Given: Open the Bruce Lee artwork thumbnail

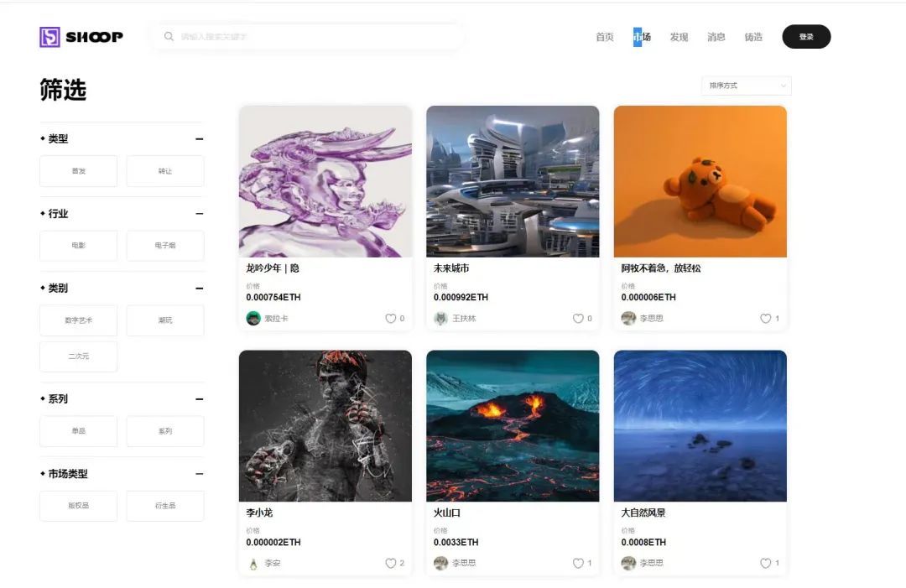Looking at the screenshot, I should 325,426.
